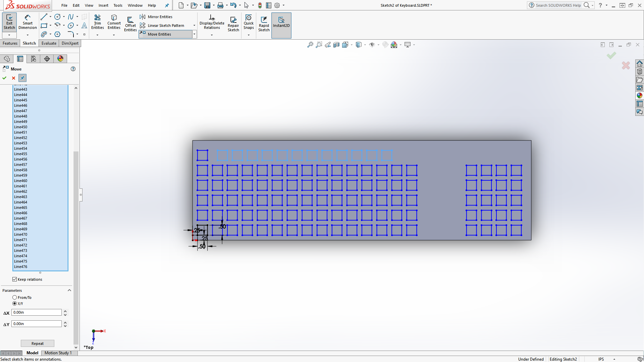Click the Delta X input field
The height and width of the screenshot is (362, 644).
coord(37,312)
